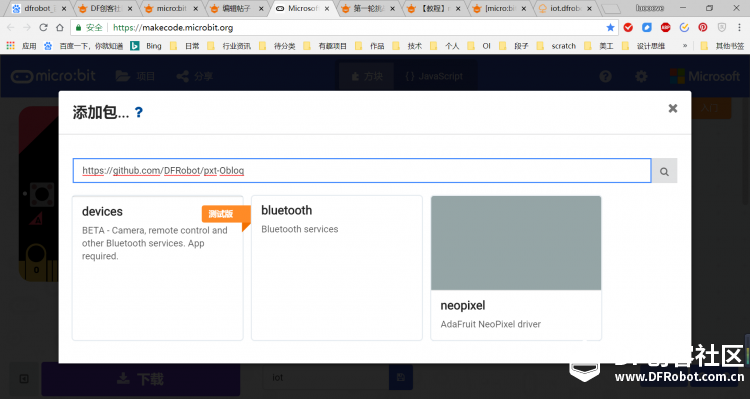This screenshot has height=399, width=750.
Task: Open the OI bookmark folder
Action: pyautogui.click(x=479, y=46)
